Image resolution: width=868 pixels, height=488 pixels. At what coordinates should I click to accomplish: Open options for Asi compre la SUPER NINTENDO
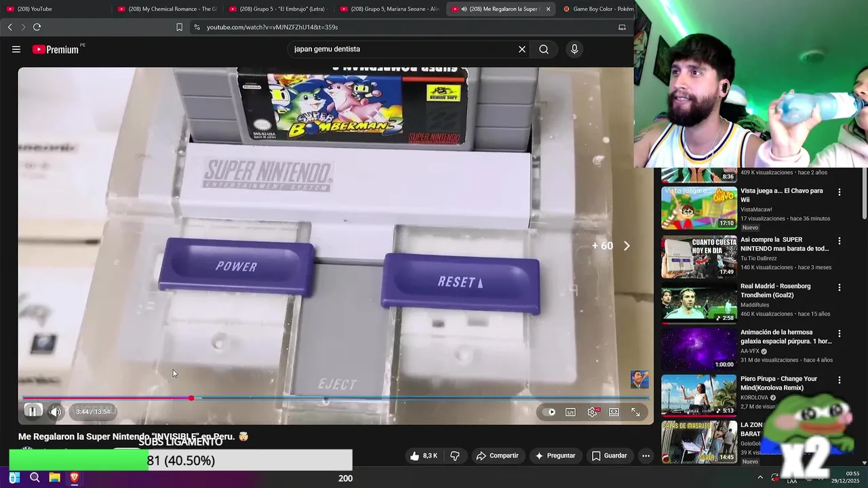pyautogui.click(x=839, y=241)
